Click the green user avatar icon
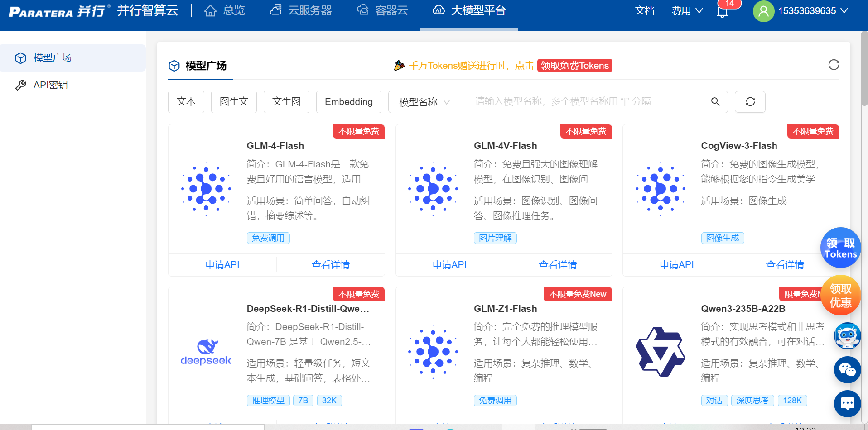 (x=763, y=11)
